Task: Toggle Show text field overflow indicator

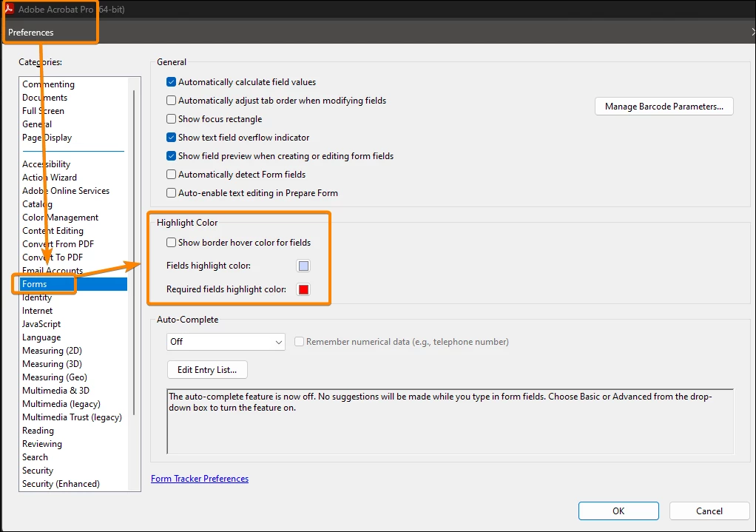Action: pyautogui.click(x=171, y=138)
